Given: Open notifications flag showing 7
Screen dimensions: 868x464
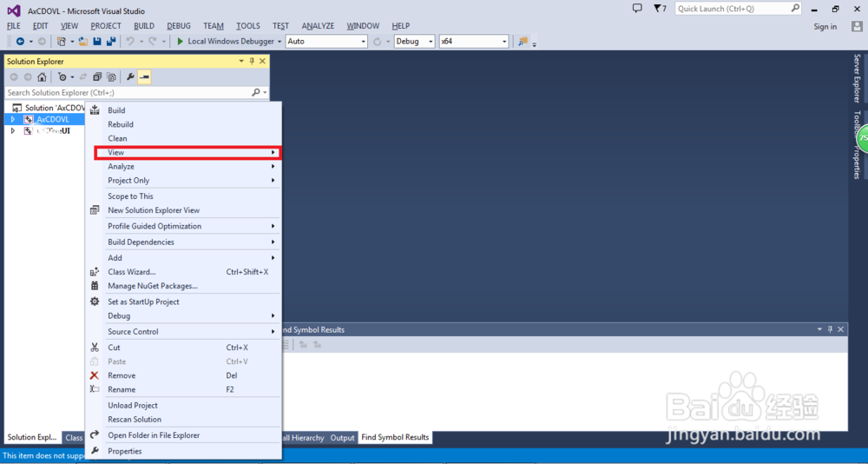Looking at the screenshot, I should tap(660, 9).
